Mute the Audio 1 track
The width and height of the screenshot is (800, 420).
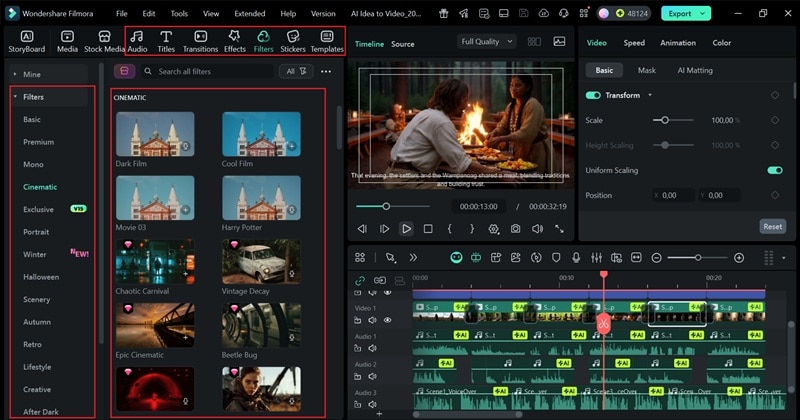click(372, 348)
